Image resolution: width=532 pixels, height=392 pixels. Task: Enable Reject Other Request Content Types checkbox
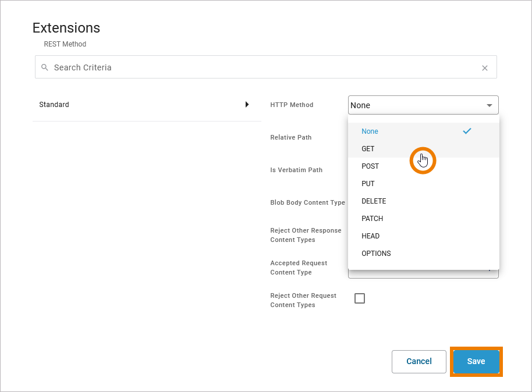(360, 298)
